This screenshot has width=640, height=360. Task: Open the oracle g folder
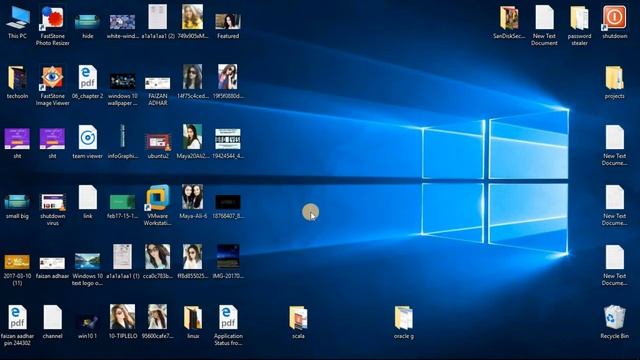(x=404, y=318)
